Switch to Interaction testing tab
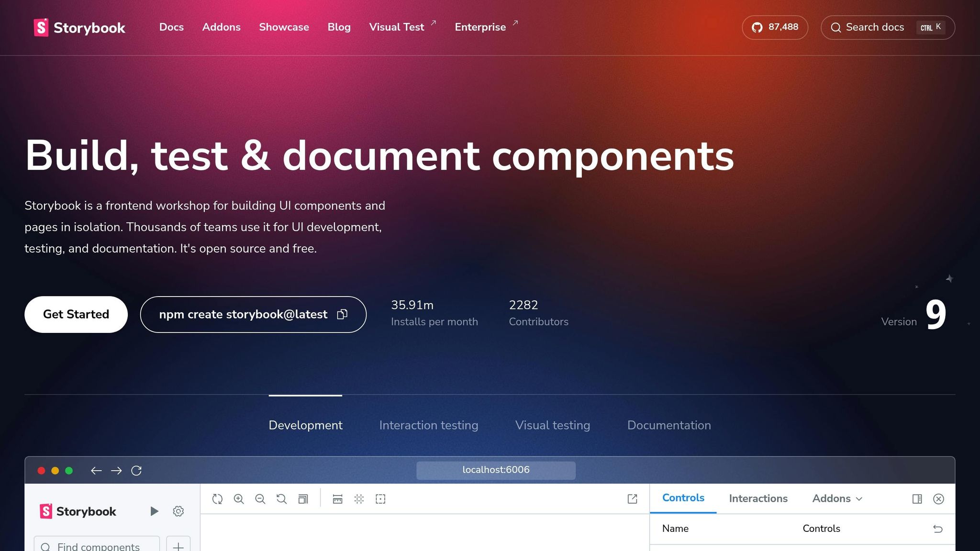This screenshot has height=551, width=980. click(429, 425)
